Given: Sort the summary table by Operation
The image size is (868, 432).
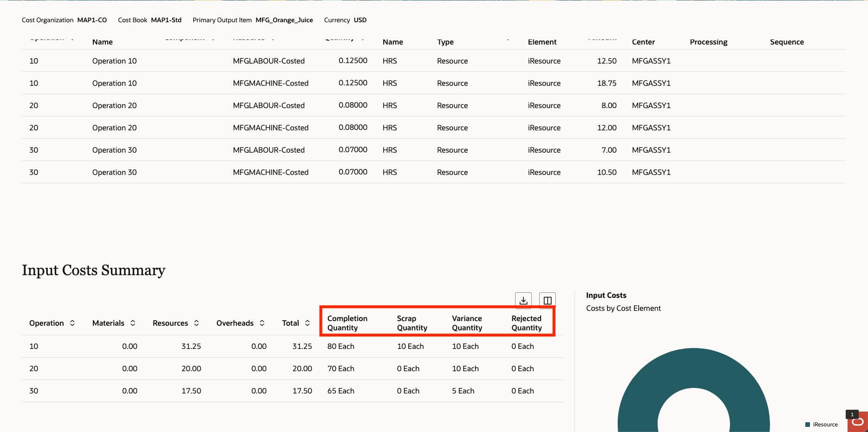Looking at the screenshot, I should click(x=72, y=323).
